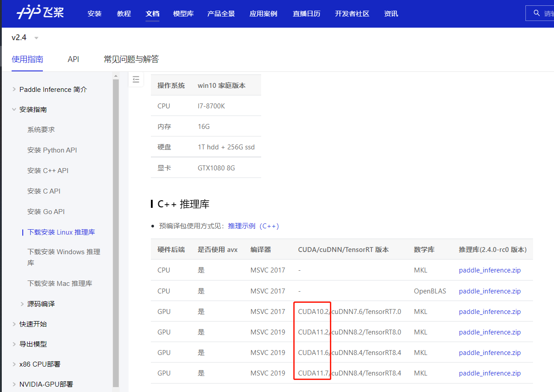Expand the 快速开始 section
This screenshot has width=554, height=392.
click(14, 324)
